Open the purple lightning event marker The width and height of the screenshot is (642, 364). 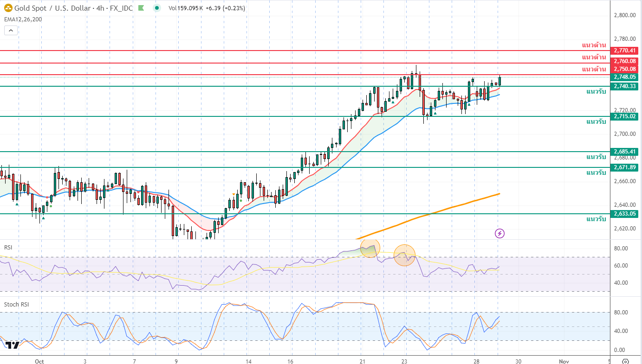click(499, 233)
